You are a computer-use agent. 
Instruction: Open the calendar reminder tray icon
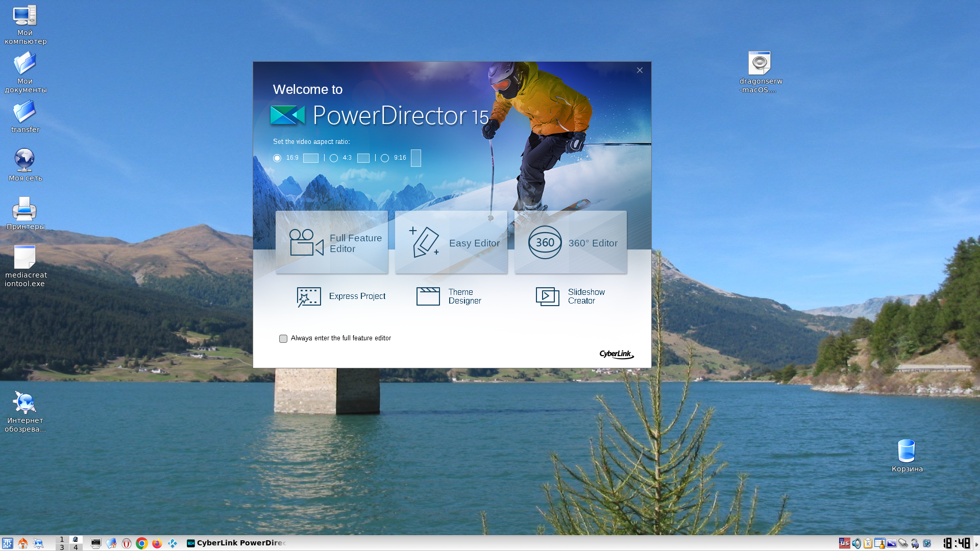(x=880, y=543)
